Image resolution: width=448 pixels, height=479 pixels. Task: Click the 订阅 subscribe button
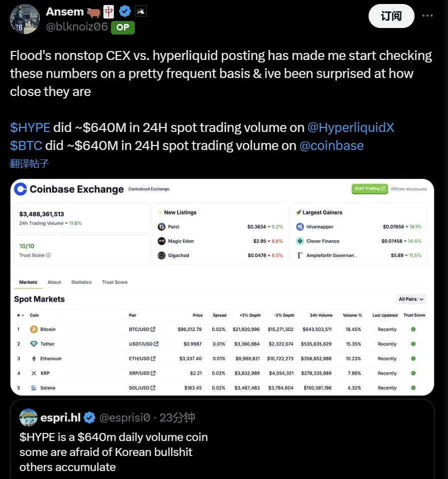391,16
